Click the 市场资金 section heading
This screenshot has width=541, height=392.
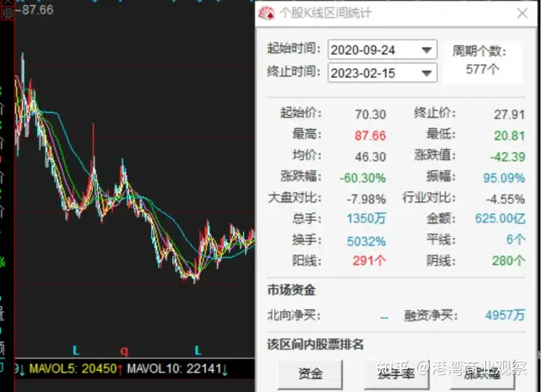(x=291, y=290)
